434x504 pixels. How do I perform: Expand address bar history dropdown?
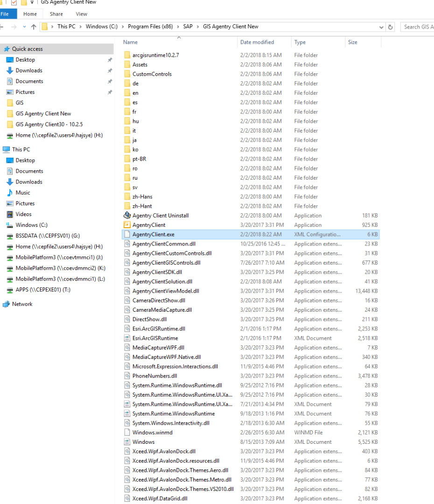click(x=381, y=28)
